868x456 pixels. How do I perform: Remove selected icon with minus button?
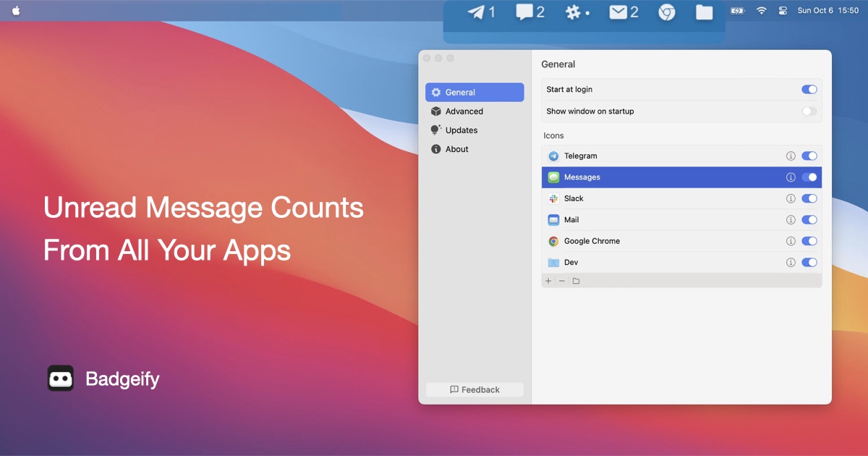pyautogui.click(x=562, y=281)
